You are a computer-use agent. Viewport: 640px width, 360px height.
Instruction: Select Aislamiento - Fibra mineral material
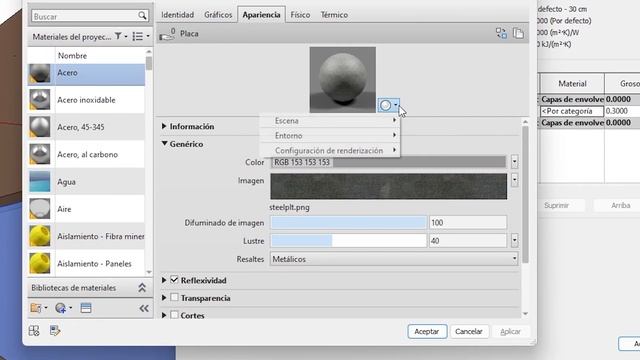tap(86, 236)
